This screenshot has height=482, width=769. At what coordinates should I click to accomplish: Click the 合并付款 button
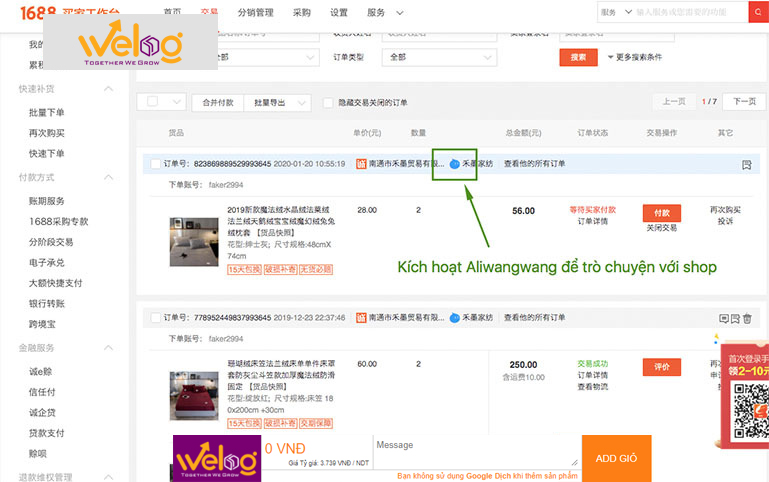click(x=218, y=102)
